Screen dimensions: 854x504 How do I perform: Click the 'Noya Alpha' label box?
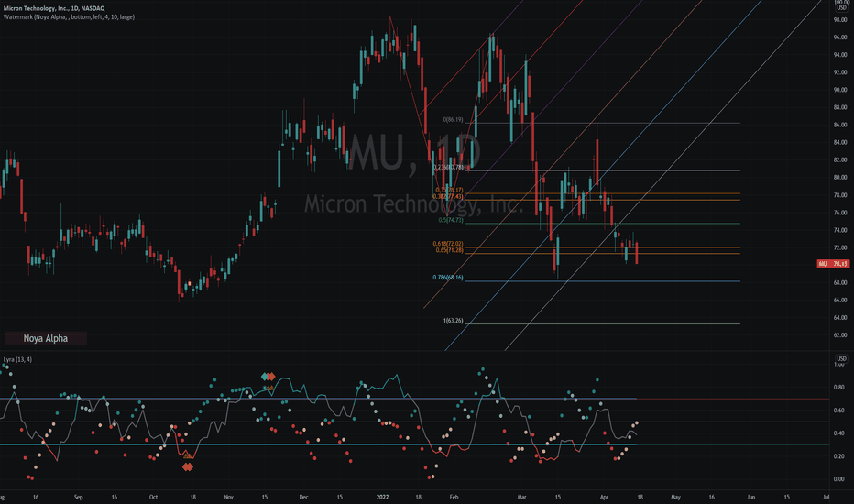coord(45,338)
